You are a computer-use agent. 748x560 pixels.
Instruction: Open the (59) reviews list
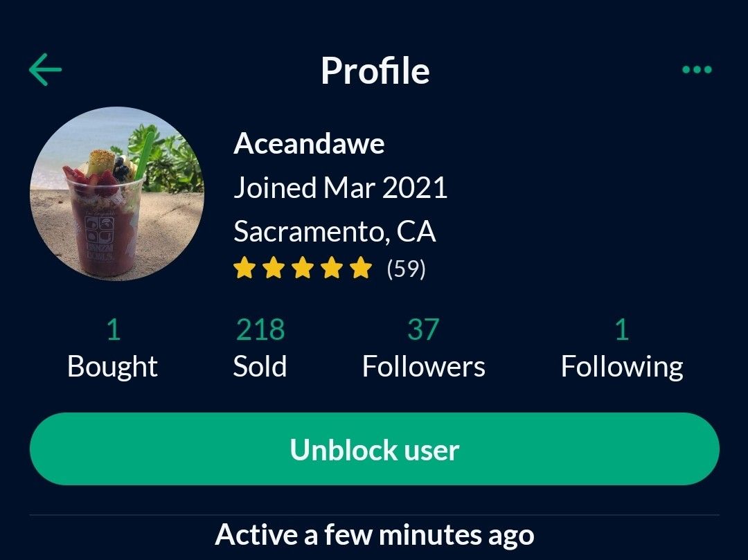(406, 268)
